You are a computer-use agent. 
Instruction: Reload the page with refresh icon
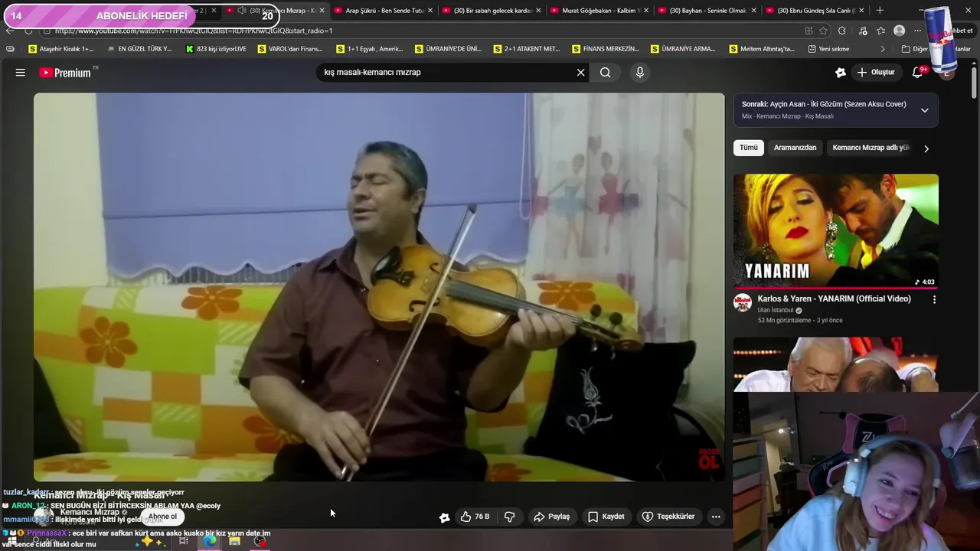(x=28, y=31)
